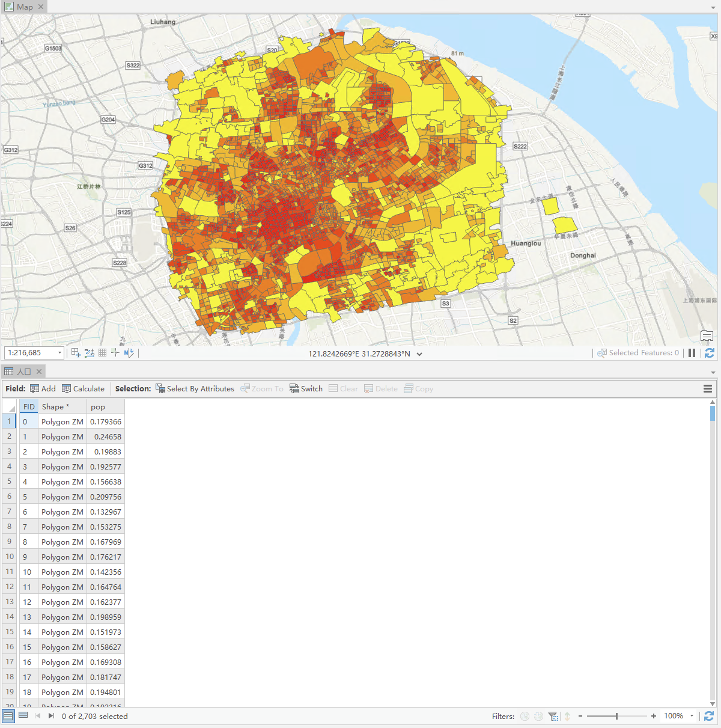
Task: Switch the table selection
Action: click(306, 389)
